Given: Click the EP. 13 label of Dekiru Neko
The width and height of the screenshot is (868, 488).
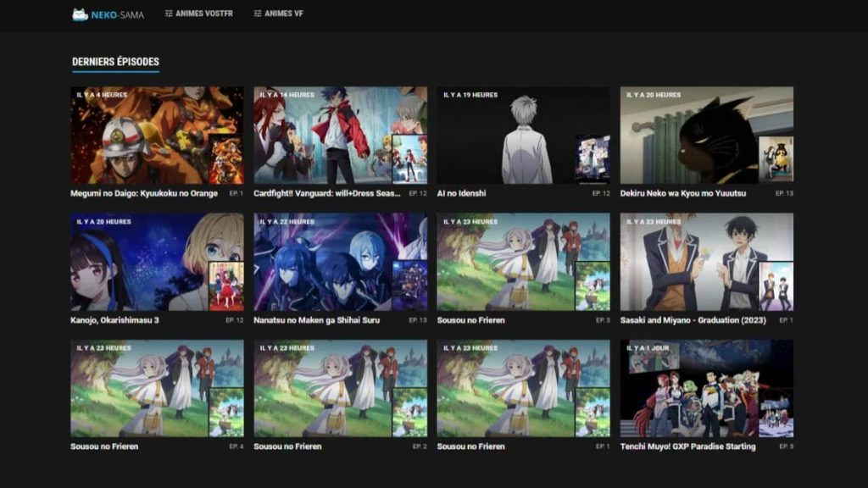Looking at the screenshot, I should (x=784, y=193).
